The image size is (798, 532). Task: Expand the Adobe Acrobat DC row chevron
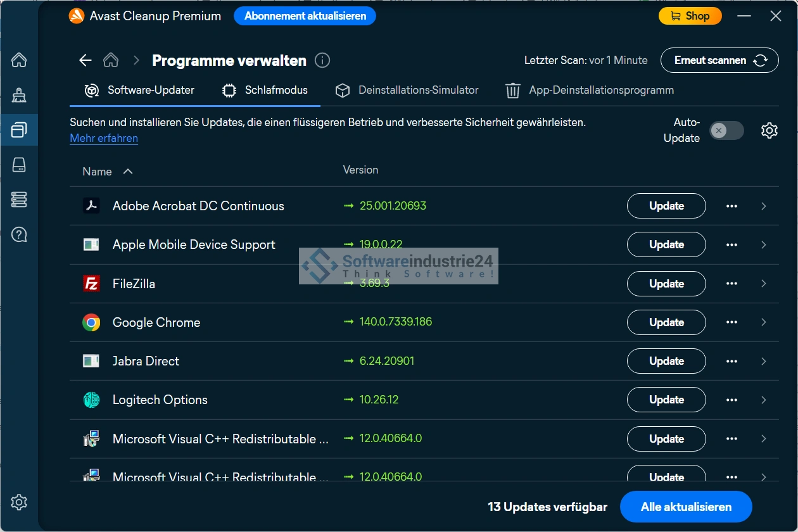[764, 206]
